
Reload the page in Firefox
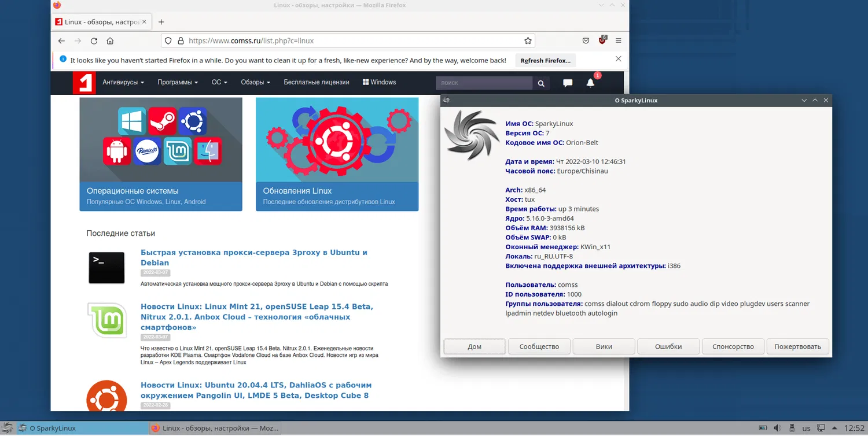tap(94, 41)
